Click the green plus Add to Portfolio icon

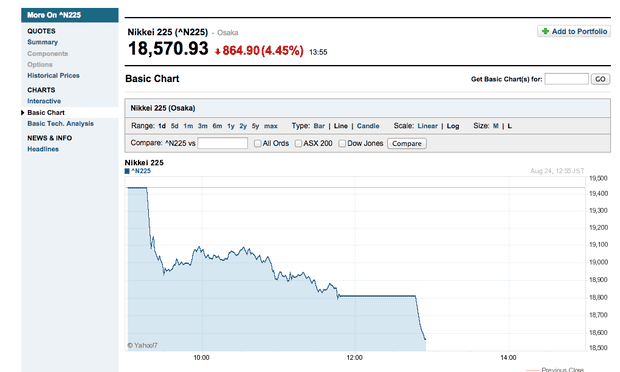(545, 31)
